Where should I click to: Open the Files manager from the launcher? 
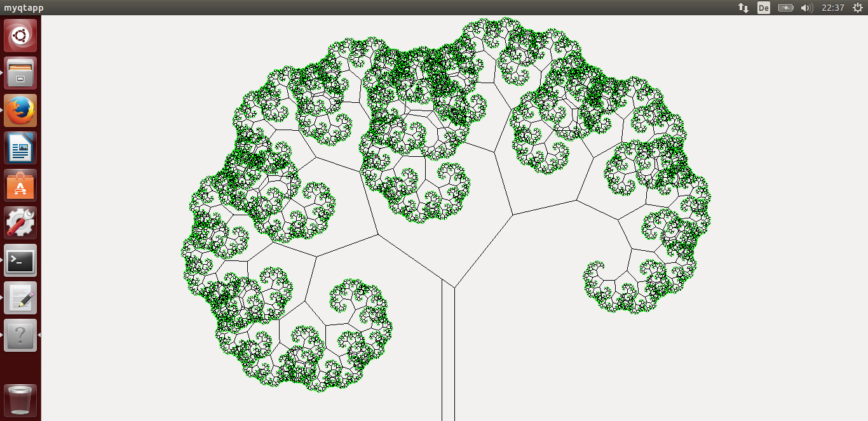point(20,73)
